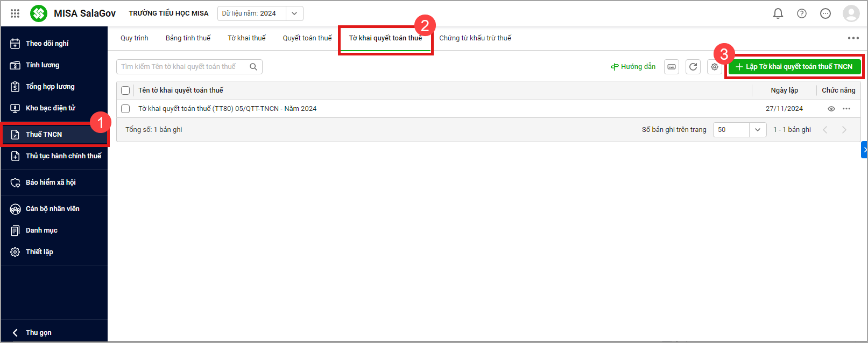Image resolution: width=868 pixels, height=343 pixels.
Task: Open the table settings gear icon
Action: tap(714, 67)
